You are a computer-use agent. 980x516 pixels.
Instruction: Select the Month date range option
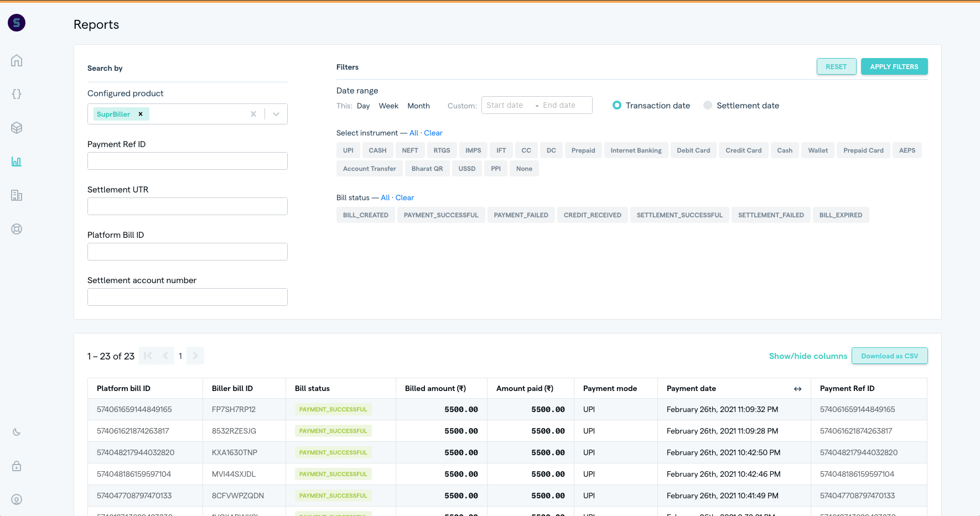[x=418, y=106]
